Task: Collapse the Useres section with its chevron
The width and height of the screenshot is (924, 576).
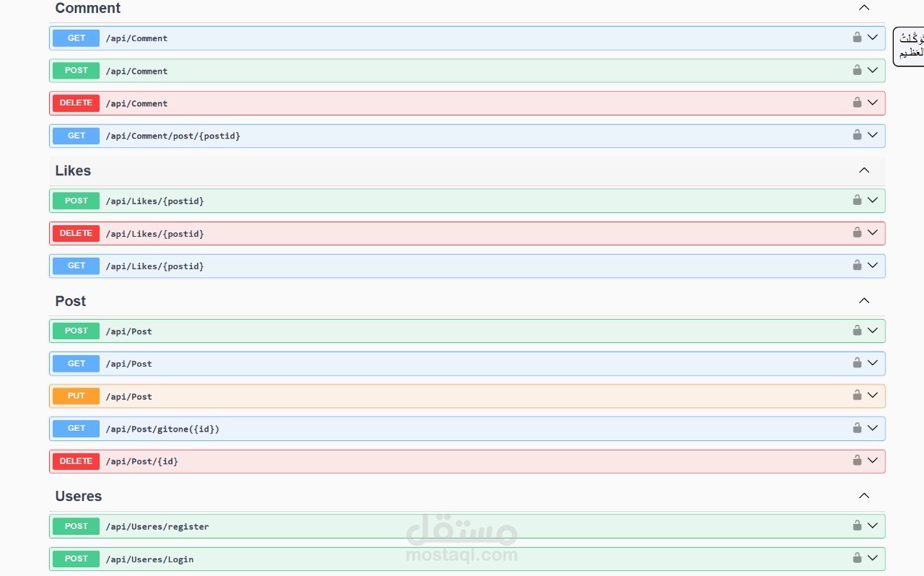Action: 864,496
